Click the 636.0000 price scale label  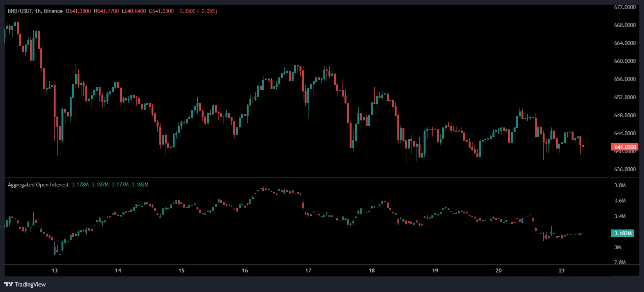pos(625,169)
